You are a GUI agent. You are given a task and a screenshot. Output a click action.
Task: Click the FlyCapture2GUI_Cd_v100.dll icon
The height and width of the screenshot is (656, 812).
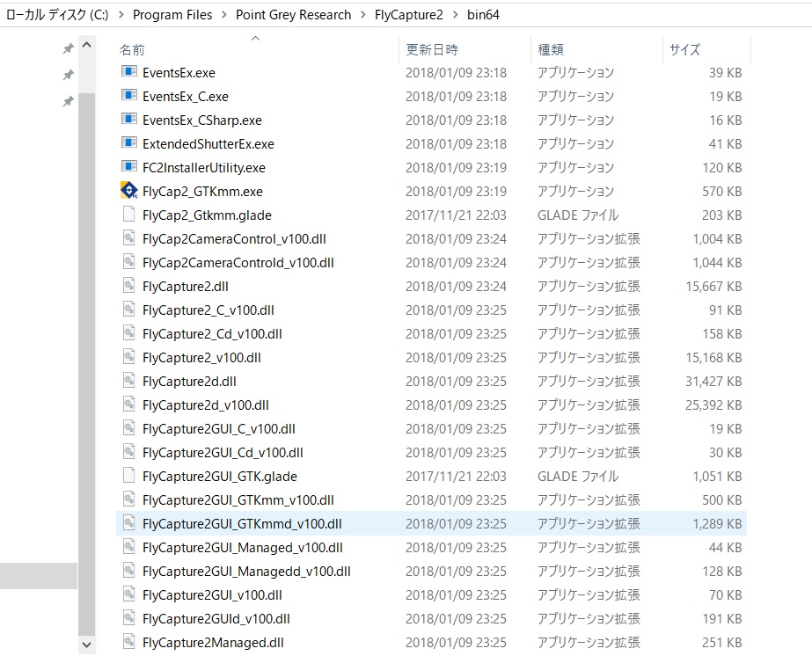tap(129, 452)
